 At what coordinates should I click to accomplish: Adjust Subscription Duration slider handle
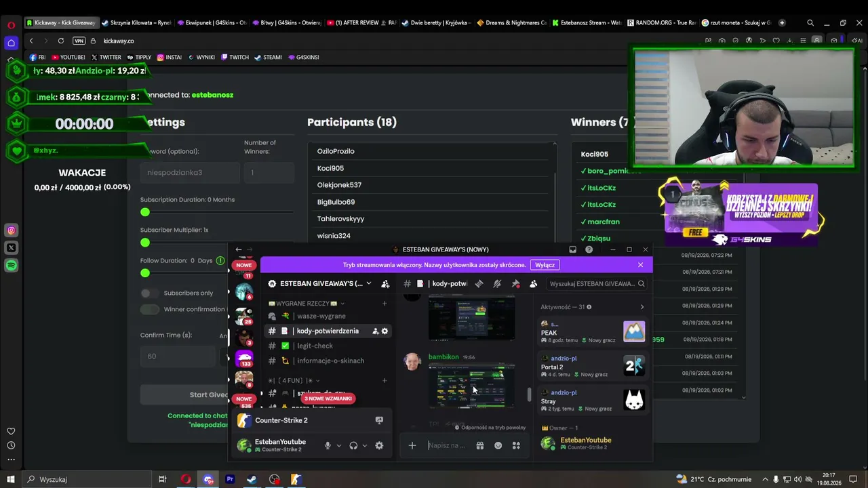145,212
